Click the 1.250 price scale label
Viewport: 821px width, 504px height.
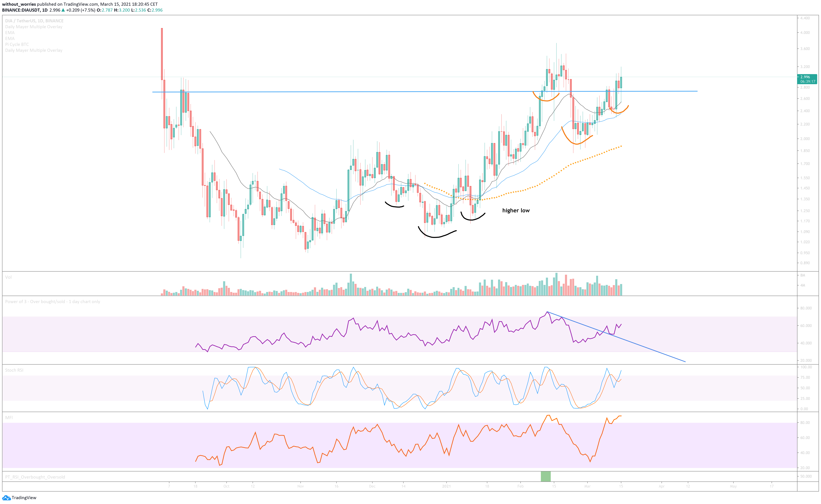point(805,211)
